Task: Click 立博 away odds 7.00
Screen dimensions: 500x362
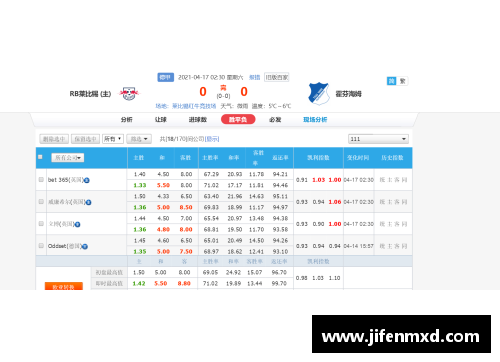Action: click(x=186, y=219)
